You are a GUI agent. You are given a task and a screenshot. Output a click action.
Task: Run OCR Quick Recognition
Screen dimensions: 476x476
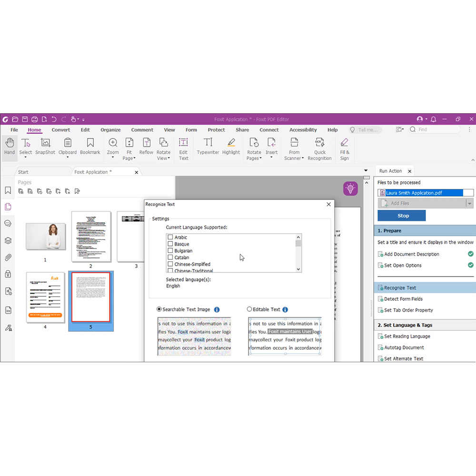(x=320, y=149)
